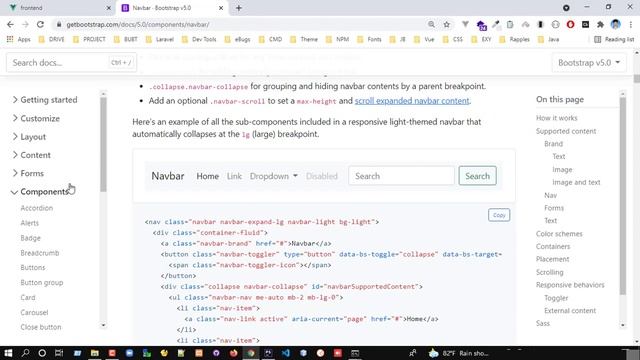Open the weather widget showing 82°F

(459, 353)
